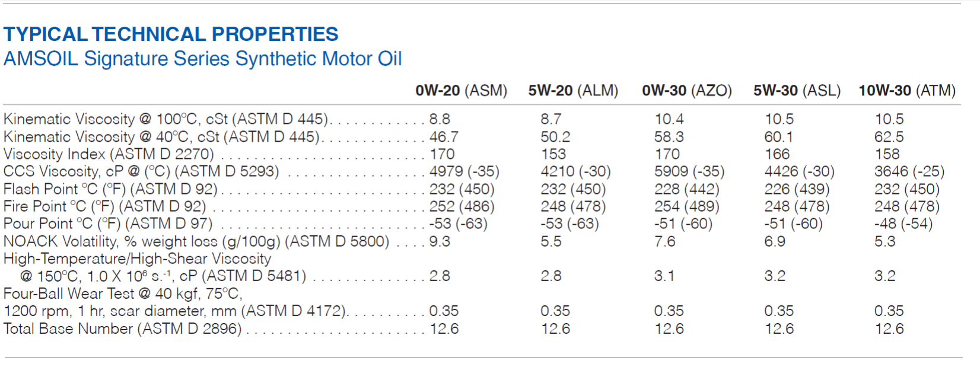
Task: Click the 5W-20 (ALM) column header
Action: (x=574, y=91)
